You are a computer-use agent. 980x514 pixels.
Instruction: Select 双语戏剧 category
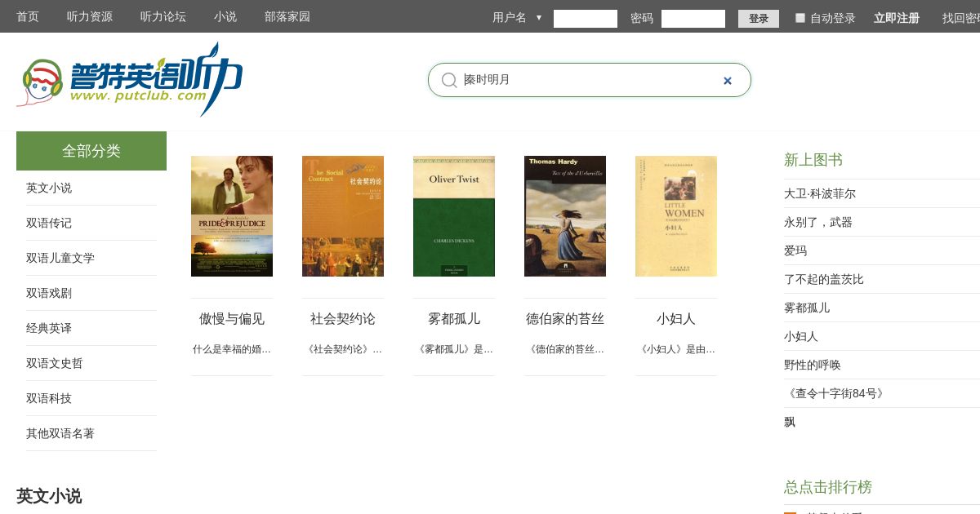tap(49, 293)
